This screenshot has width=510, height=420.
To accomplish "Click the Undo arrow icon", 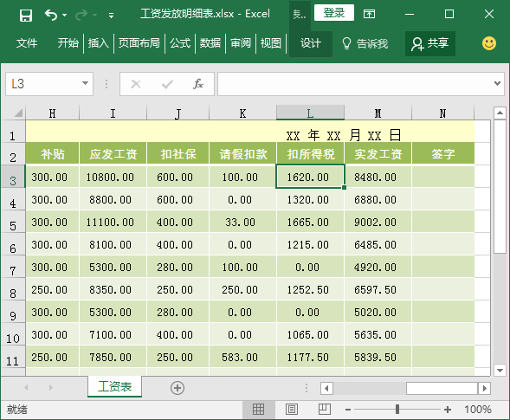I will click(x=50, y=15).
